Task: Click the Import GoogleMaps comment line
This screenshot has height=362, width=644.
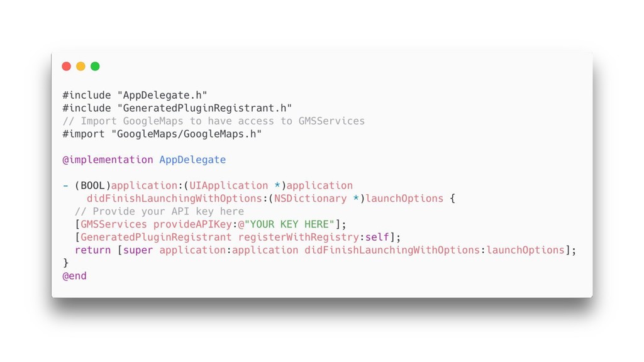Action: 214,121
